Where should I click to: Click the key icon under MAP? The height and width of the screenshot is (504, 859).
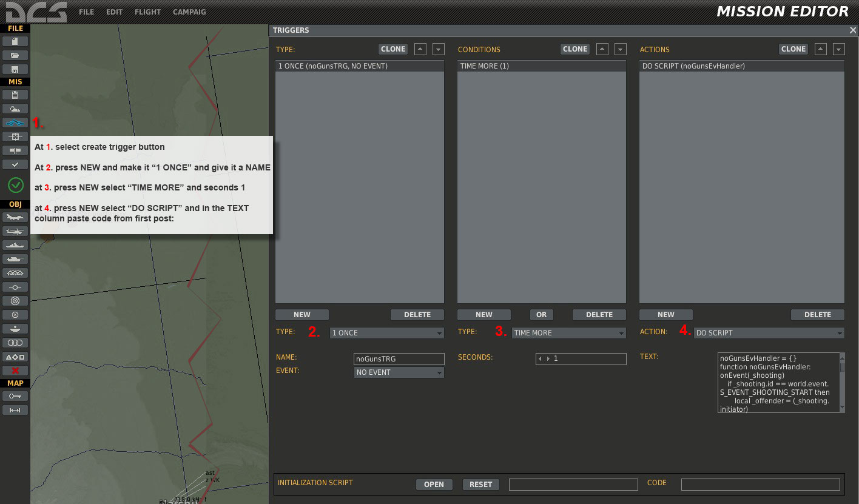pyautogui.click(x=15, y=396)
